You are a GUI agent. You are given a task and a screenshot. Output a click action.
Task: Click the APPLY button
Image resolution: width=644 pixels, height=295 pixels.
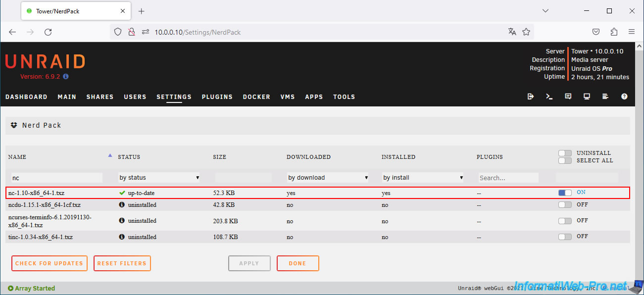(249, 263)
